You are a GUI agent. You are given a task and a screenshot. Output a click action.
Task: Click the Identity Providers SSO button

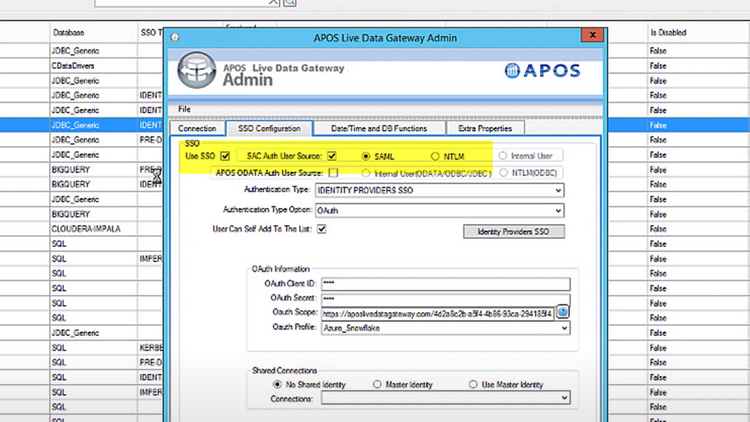[x=514, y=232]
